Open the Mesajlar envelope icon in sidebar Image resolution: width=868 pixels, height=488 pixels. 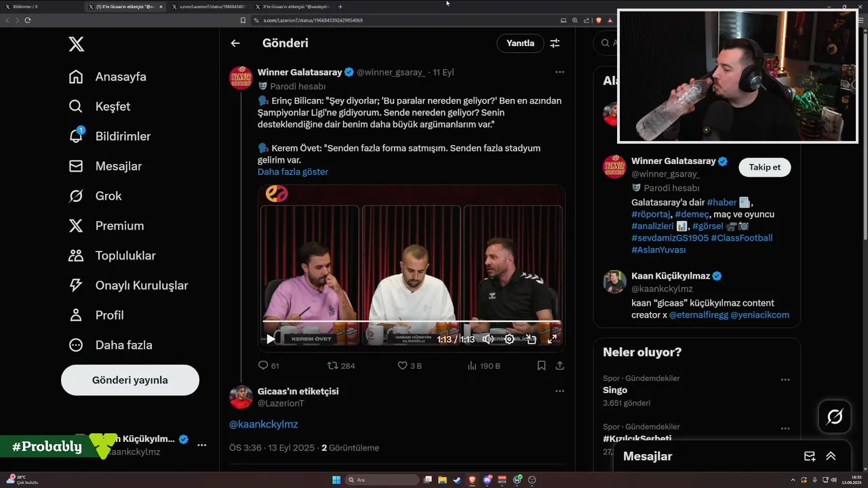[76, 166]
